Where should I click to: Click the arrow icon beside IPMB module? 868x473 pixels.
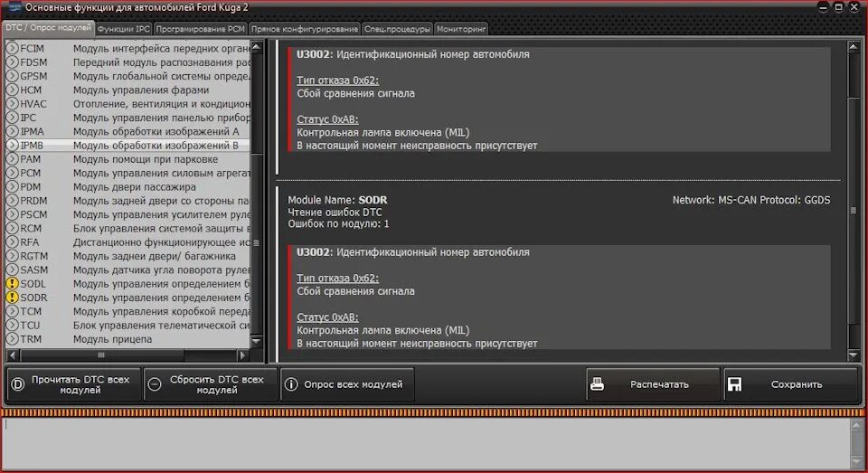tap(12, 146)
